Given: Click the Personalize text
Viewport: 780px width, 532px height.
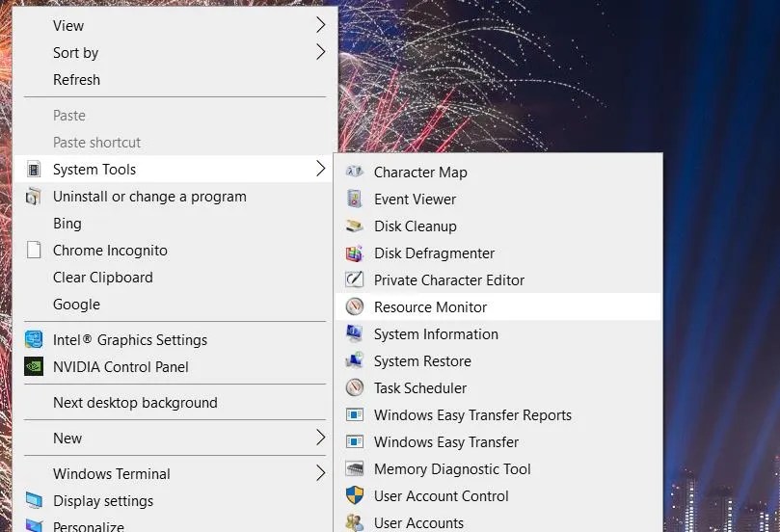Looking at the screenshot, I should pos(89,526).
